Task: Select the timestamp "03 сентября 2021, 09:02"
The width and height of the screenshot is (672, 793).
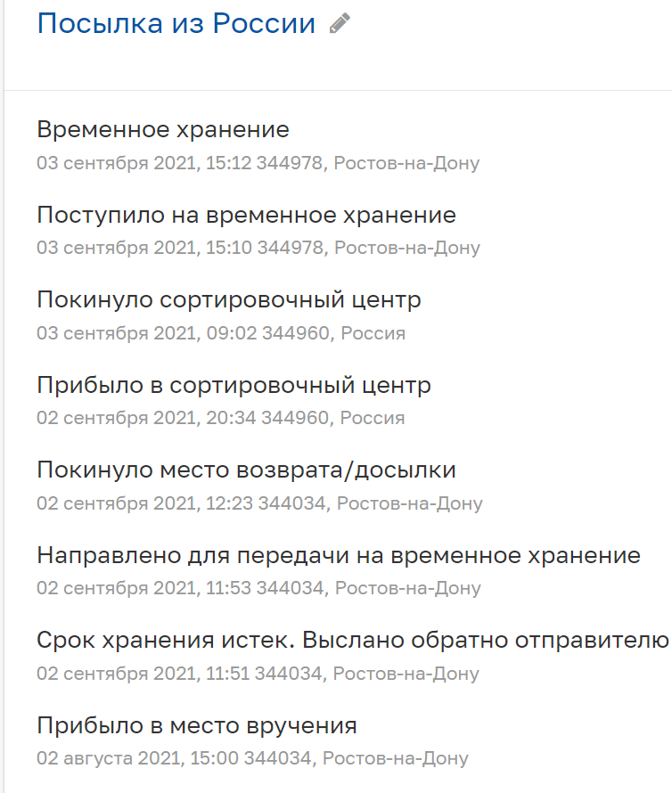Action: tap(144, 333)
